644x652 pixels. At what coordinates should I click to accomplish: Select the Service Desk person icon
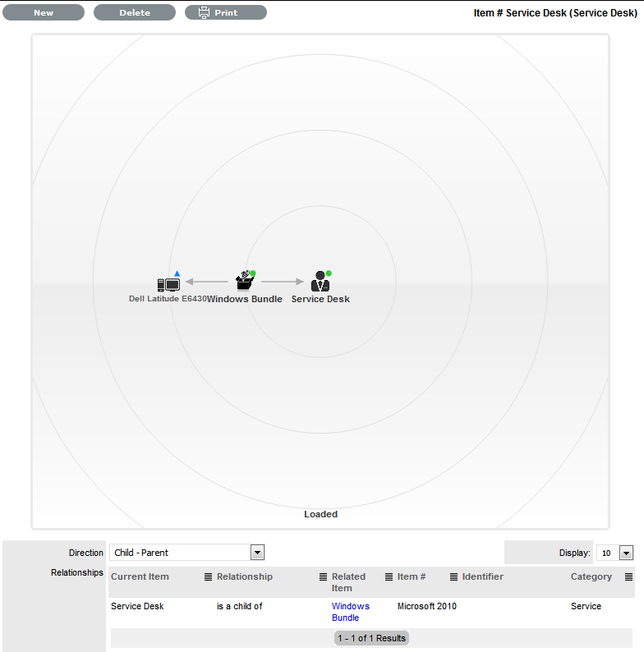pyautogui.click(x=320, y=281)
